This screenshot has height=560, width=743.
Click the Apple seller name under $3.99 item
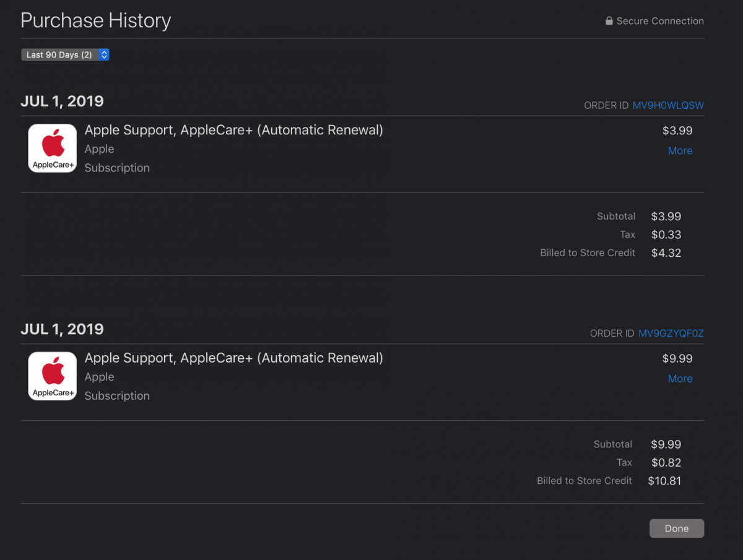pyautogui.click(x=100, y=149)
